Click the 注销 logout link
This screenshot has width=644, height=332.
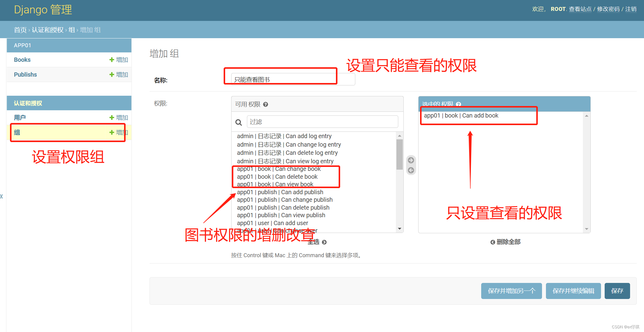[631, 9]
